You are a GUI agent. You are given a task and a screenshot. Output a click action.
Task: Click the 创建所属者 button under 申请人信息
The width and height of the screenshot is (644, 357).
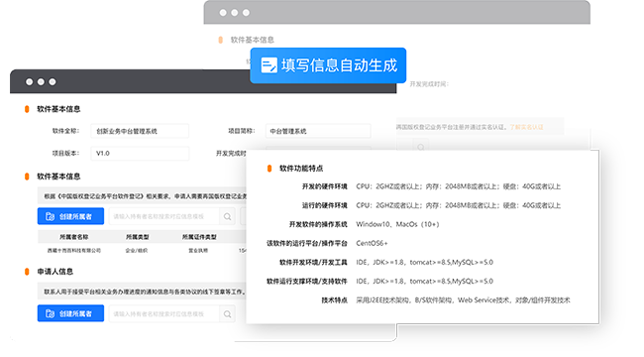tap(70, 313)
